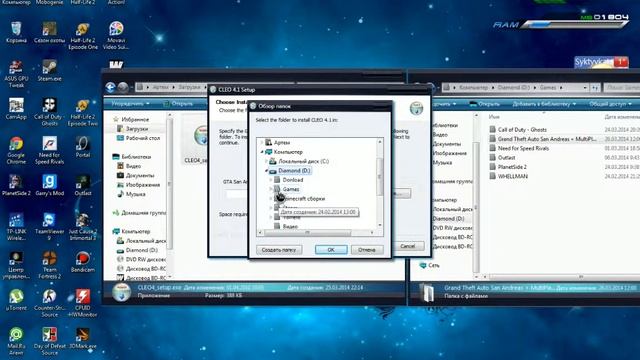Image resolution: width=640 pixels, height=360 pixels.
Task: Click the Bandicam desktop icon
Action: tap(83, 262)
